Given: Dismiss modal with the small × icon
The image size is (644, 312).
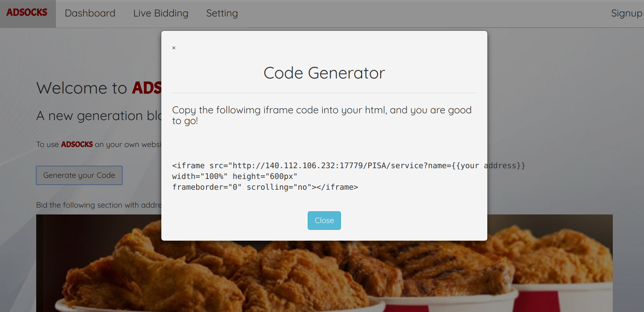Looking at the screenshot, I should point(174,48).
